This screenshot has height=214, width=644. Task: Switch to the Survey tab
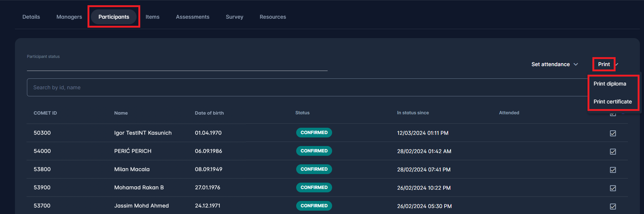tap(234, 17)
